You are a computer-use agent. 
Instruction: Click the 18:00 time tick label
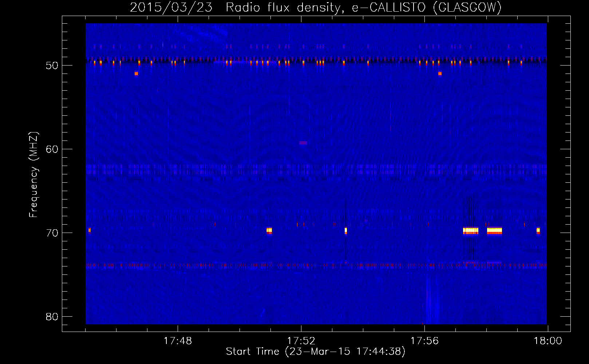tap(548, 341)
